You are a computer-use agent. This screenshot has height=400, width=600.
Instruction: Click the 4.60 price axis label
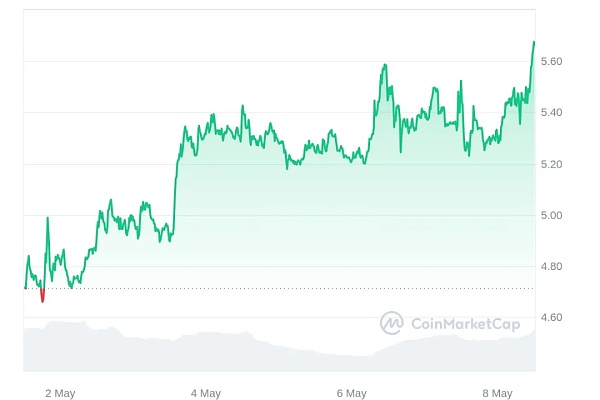pos(552,318)
